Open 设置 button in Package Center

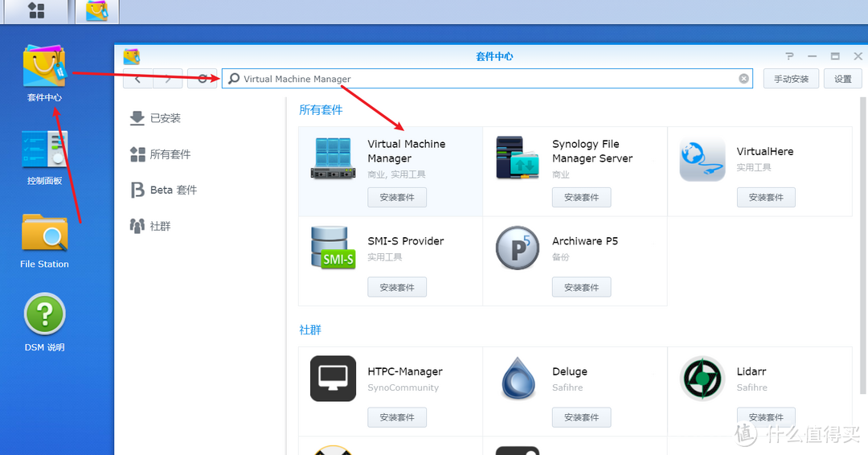(x=842, y=79)
